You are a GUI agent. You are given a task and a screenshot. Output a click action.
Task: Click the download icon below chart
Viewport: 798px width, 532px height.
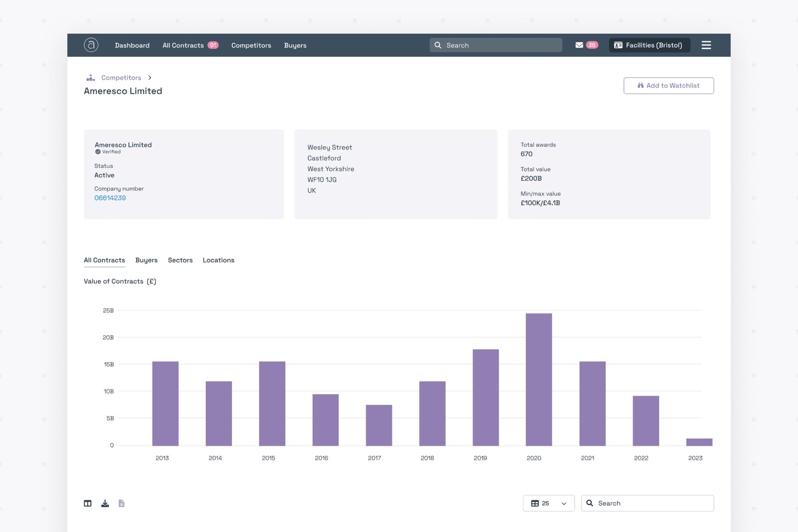pyautogui.click(x=105, y=503)
